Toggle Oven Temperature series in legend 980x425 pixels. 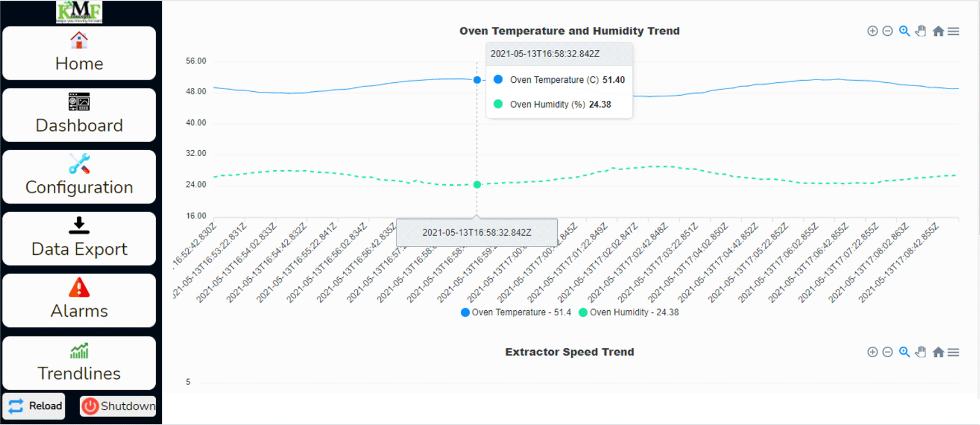516,312
